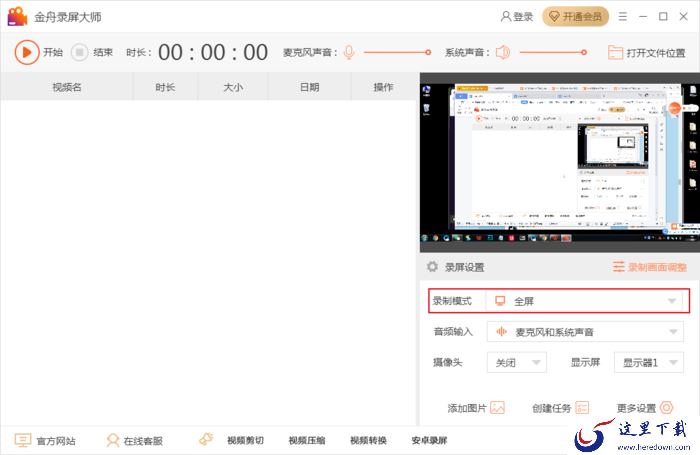Open the 视频转换 tool
The height and width of the screenshot is (455, 700).
point(368,440)
